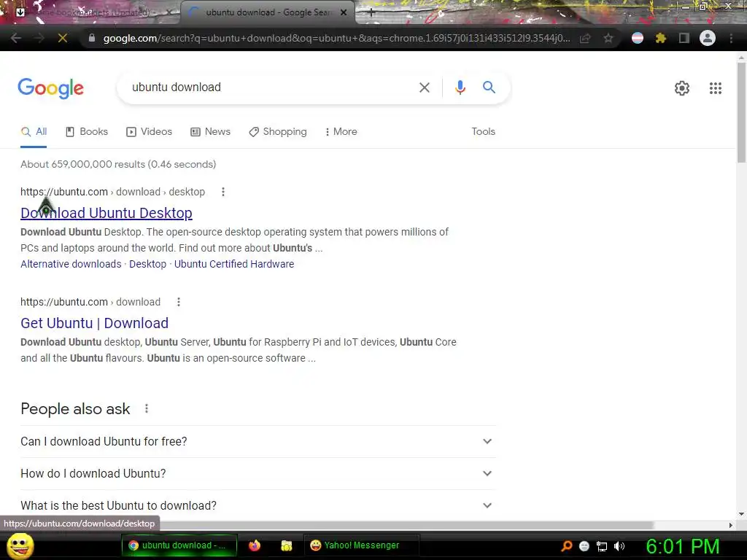The image size is (747, 560).
Task: Open the network tray icon
Action: pyautogui.click(x=602, y=546)
